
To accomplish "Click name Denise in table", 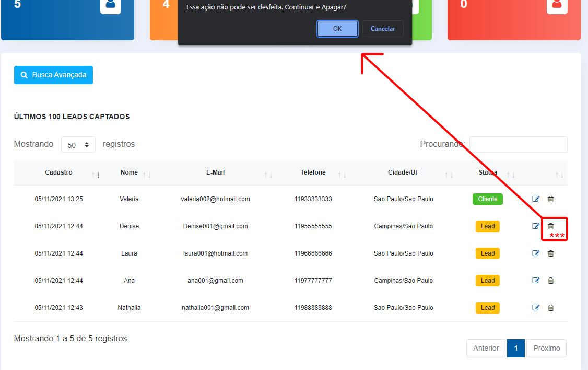I will [x=129, y=226].
